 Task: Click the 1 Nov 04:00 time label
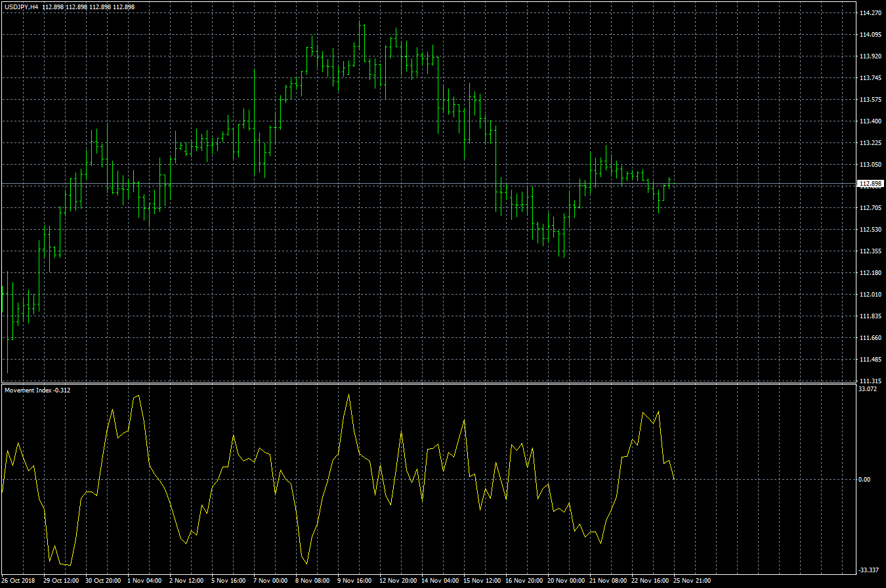coord(145,581)
